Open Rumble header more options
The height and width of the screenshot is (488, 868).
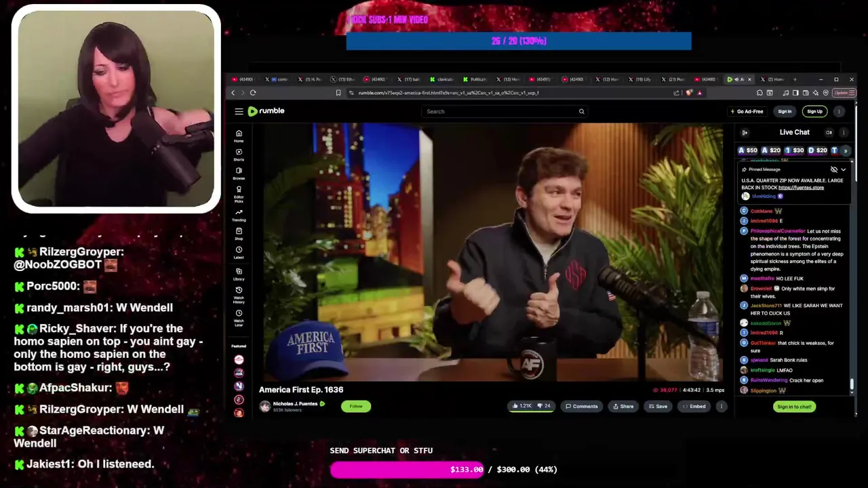[840, 111]
